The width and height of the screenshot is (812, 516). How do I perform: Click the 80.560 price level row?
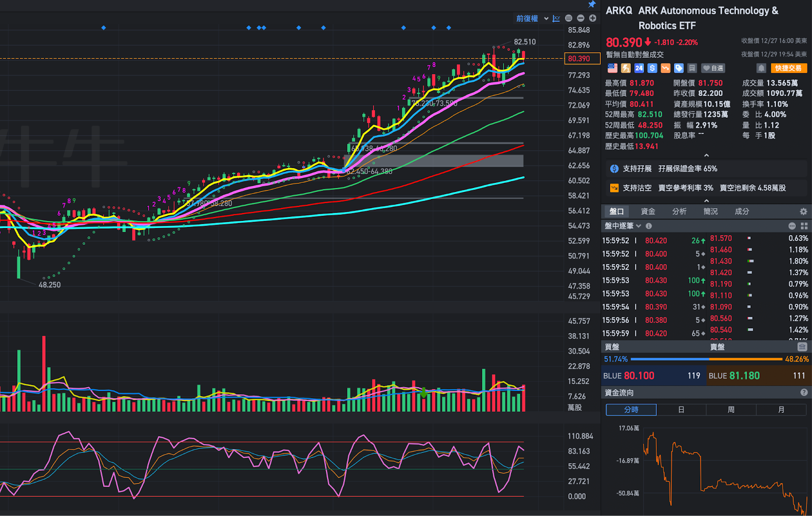(x=759, y=318)
